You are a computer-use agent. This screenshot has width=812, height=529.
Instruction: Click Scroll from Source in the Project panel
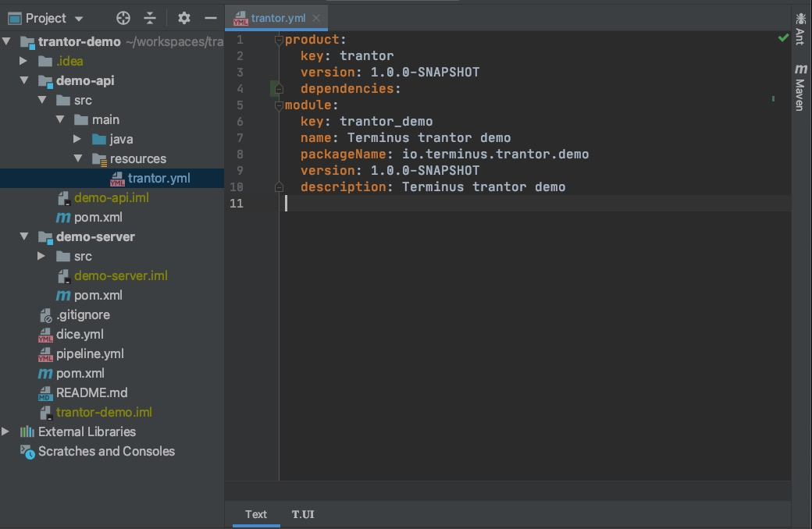[x=123, y=17]
